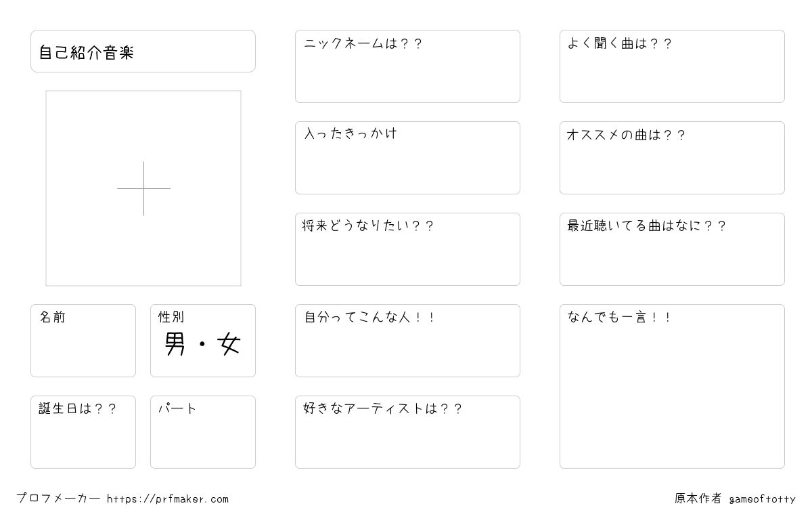Select the 男 gender option
Viewport: 812px width, 508px height.
tap(175, 345)
